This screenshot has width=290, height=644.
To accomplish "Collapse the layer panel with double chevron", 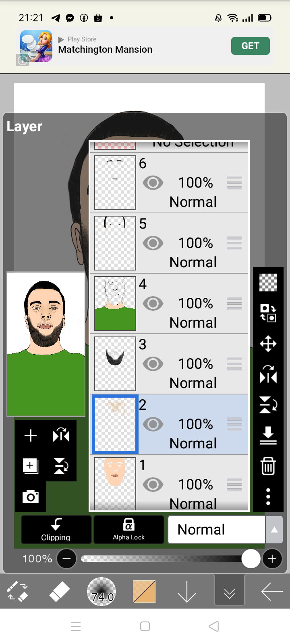I will point(230,592).
